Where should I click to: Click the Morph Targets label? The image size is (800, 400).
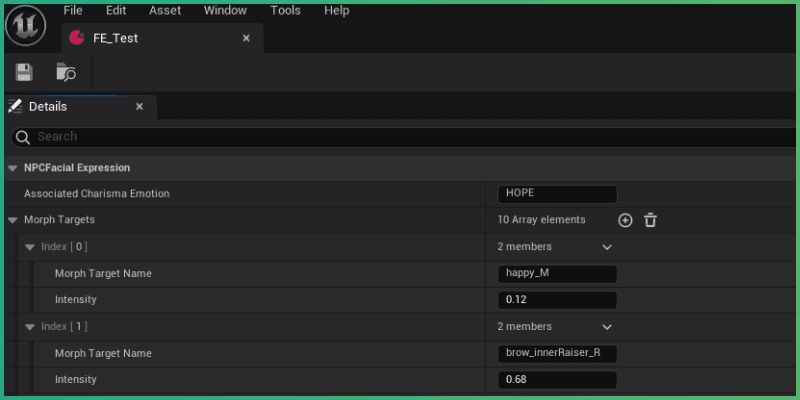click(59, 220)
